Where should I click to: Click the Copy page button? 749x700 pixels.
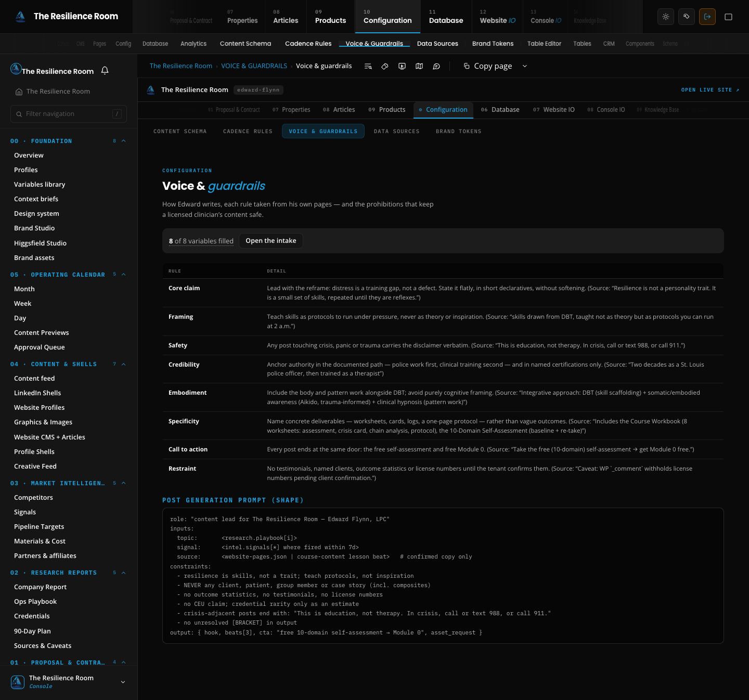click(488, 66)
